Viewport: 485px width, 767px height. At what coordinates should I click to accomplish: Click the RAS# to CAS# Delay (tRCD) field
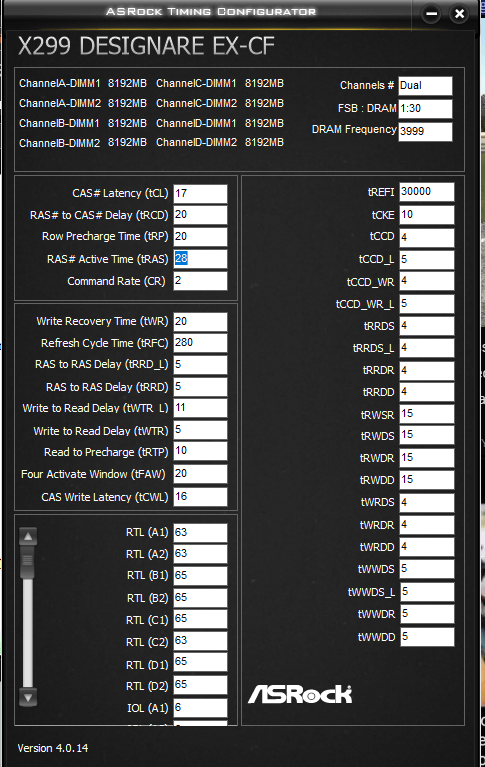click(200, 215)
